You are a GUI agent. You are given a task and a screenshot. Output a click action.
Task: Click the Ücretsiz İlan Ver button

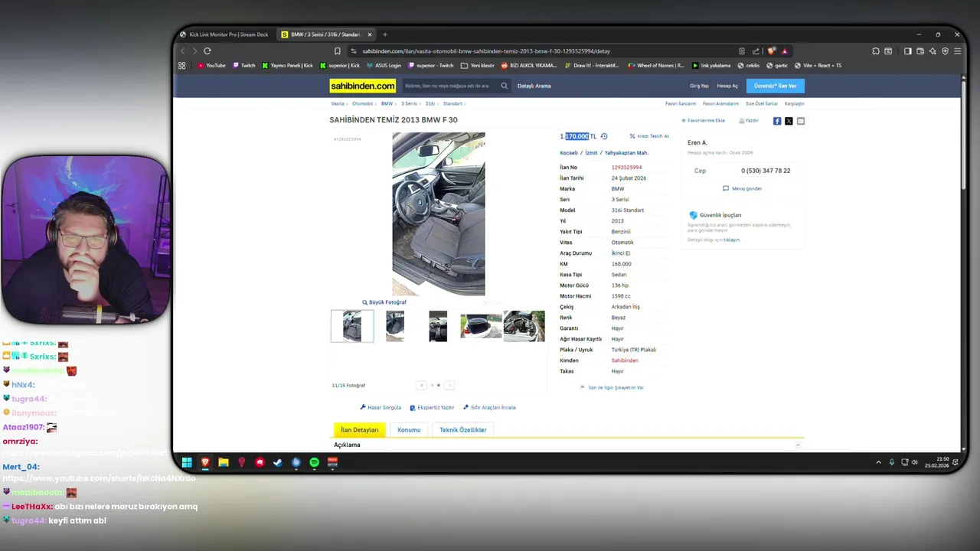click(x=776, y=86)
